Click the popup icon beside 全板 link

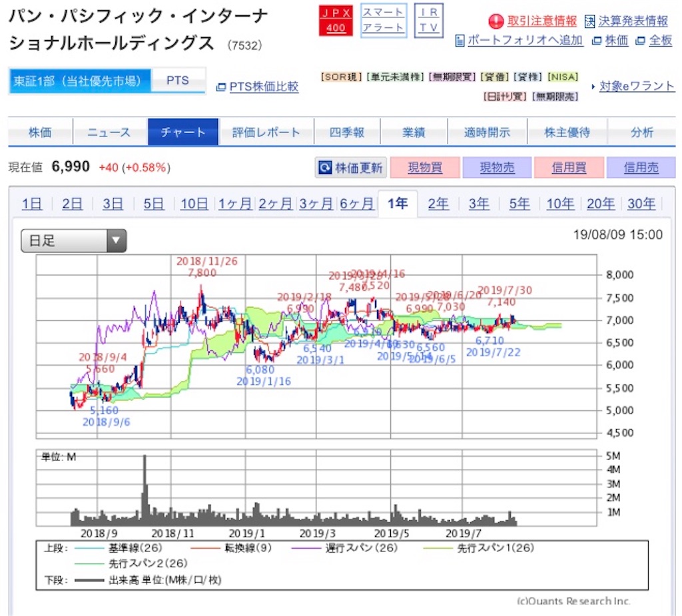click(x=640, y=41)
